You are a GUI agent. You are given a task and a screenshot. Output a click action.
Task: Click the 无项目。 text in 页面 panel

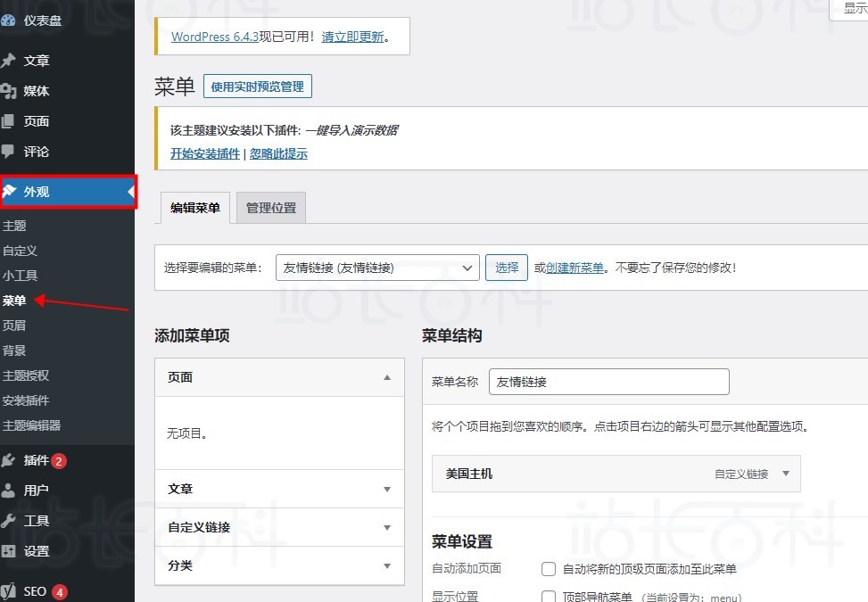(x=187, y=433)
